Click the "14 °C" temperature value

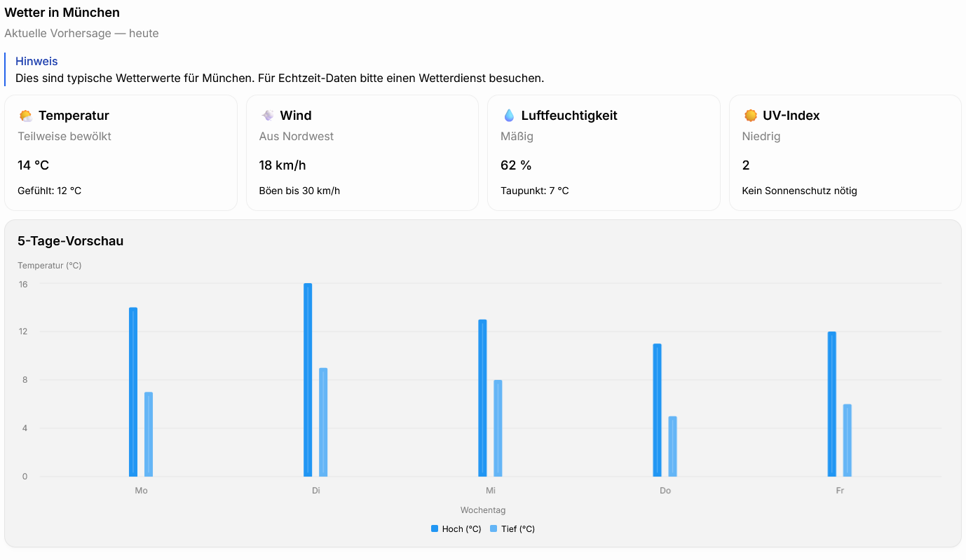[33, 165]
